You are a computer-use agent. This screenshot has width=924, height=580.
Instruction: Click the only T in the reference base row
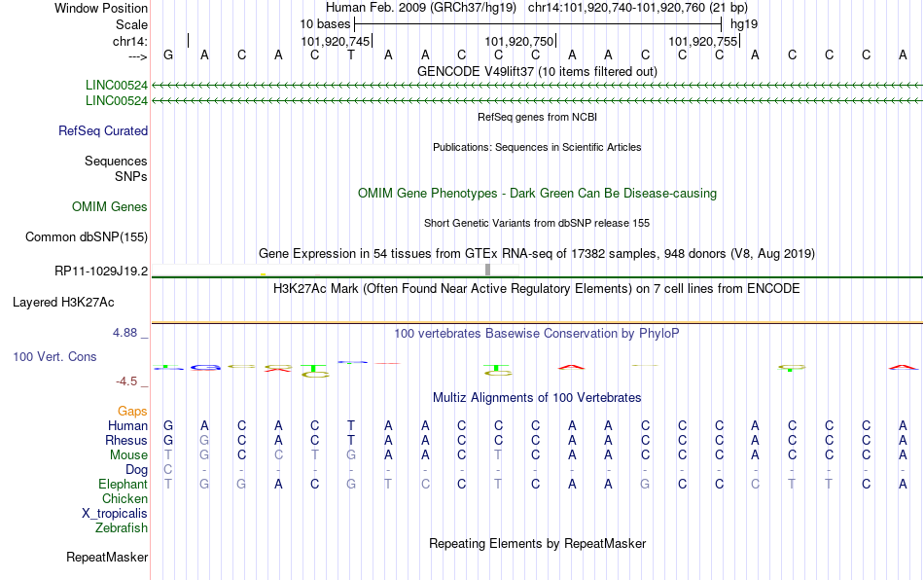[351, 55]
